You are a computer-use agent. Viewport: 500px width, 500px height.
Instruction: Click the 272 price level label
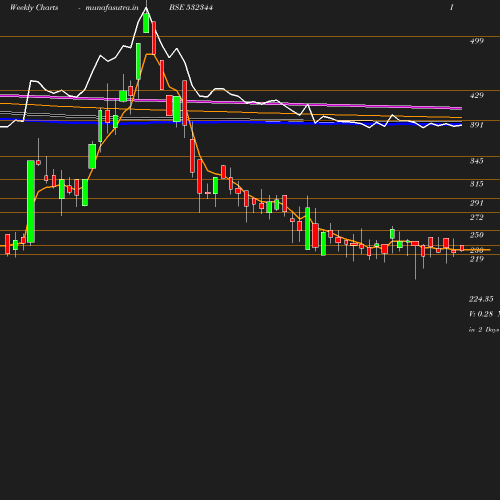point(476,217)
